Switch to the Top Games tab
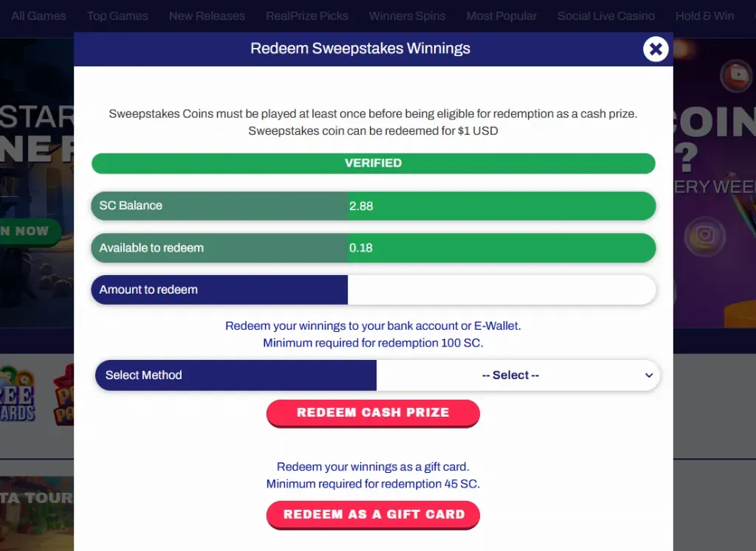This screenshot has height=551, width=756. coord(117,15)
